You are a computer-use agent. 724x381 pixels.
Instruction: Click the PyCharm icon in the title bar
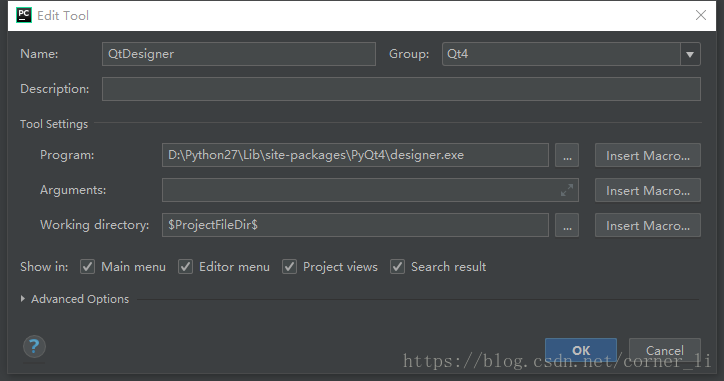click(x=24, y=15)
